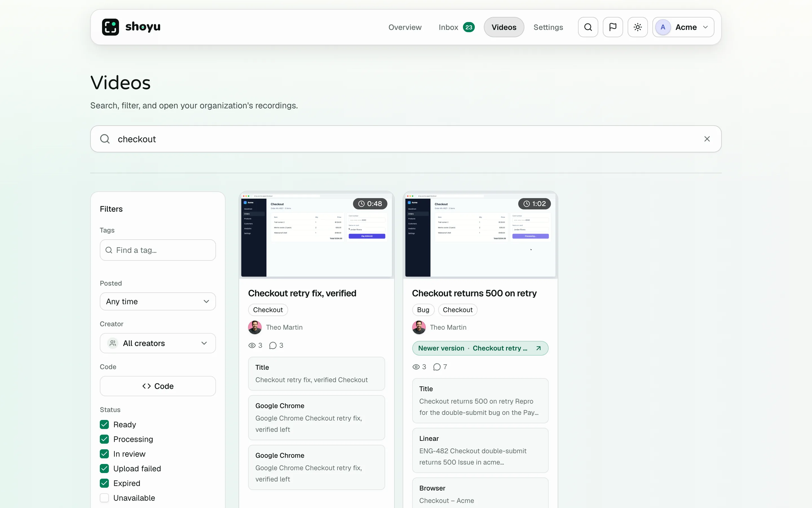Open the Inbox tab
This screenshot has height=508, width=812.
(x=456, y=27)
